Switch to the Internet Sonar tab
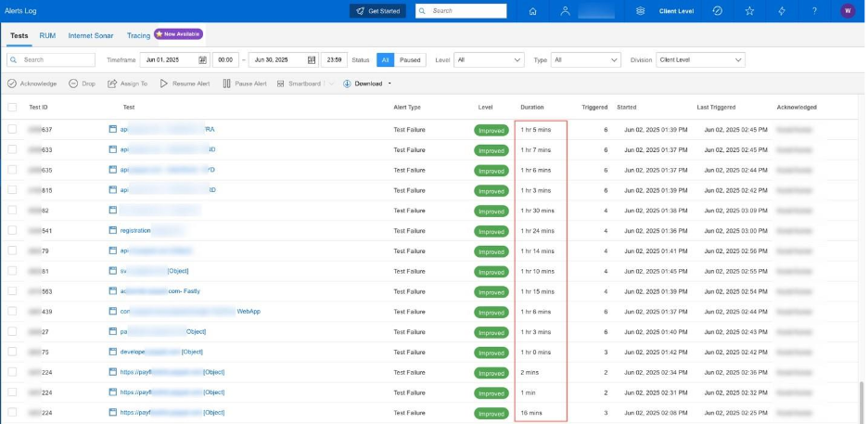This screenshot has width=868, height=424. pyautogui.click(x=91, y=35)
